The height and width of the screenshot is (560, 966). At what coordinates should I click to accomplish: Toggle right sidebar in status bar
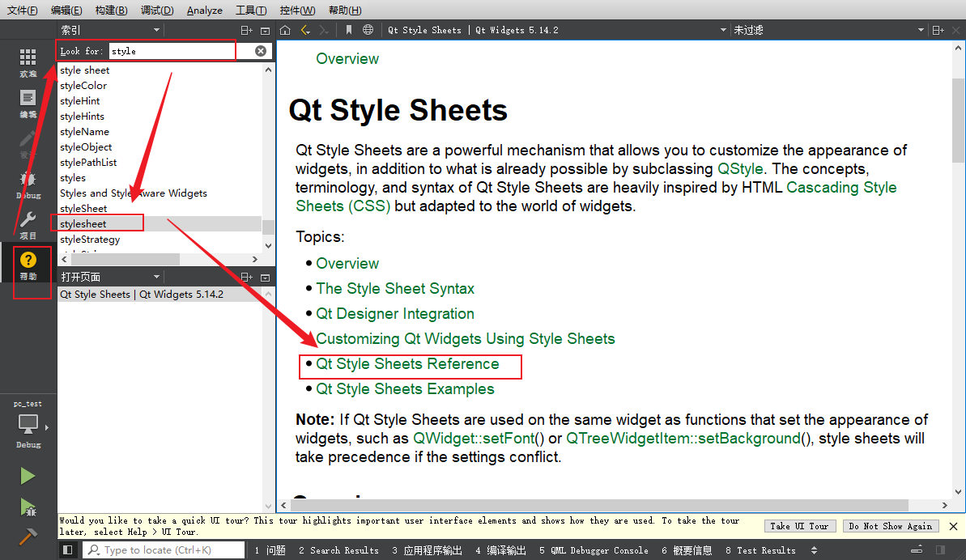[x=940, y=549]
